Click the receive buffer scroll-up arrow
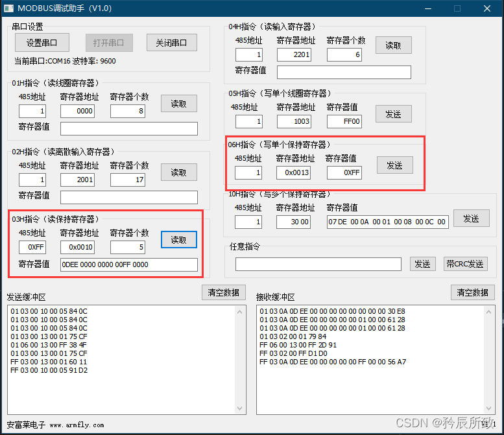Screen dimensions: 504x435 [x=489, y=312]
